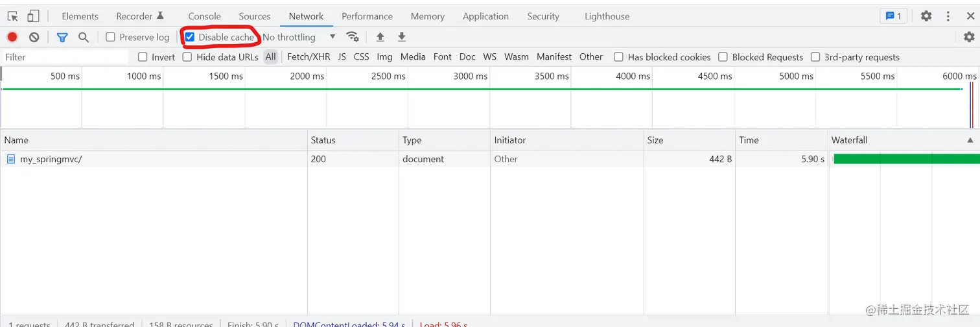Stop recording network log (red circle)
980x327 pixels.
[12, 37]
